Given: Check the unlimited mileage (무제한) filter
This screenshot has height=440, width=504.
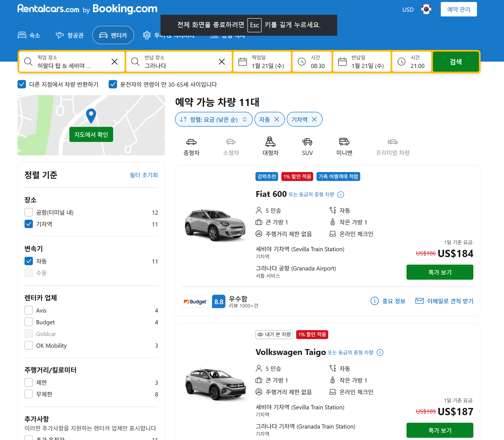Looking at the screenshot, I should (29, 394).
